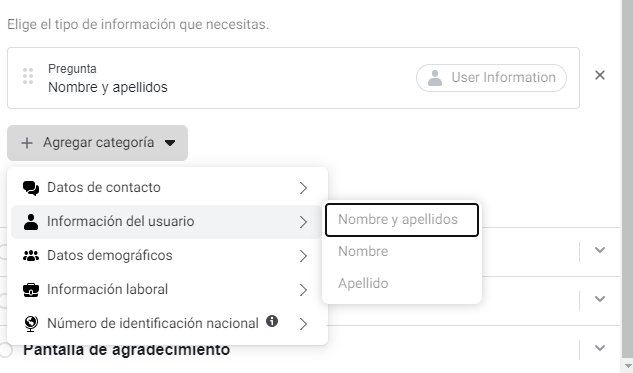Expand the Datos de contacto submenu arrow
This screenshot has width=633, height=373.
303,188
